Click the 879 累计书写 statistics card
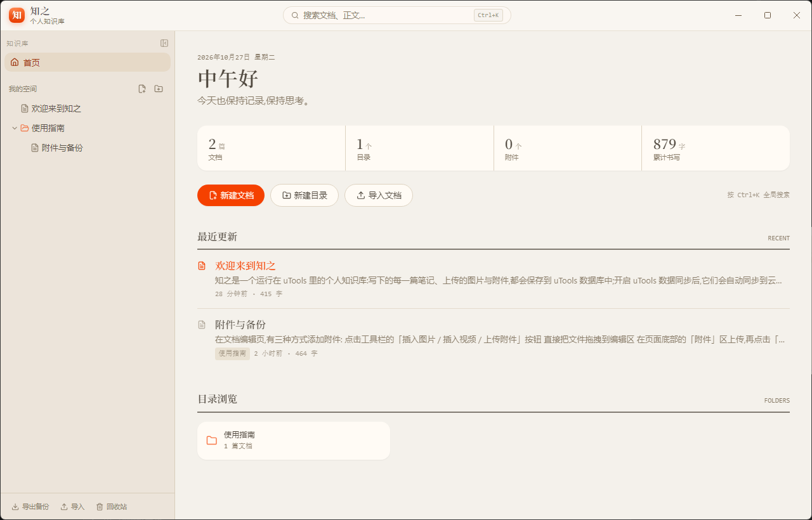This screenshot has width=812, height=520. tap(716, 148)
